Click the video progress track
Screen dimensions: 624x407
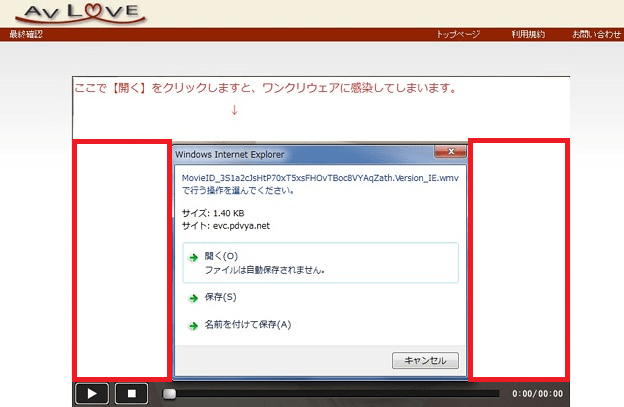click(331, 394)
